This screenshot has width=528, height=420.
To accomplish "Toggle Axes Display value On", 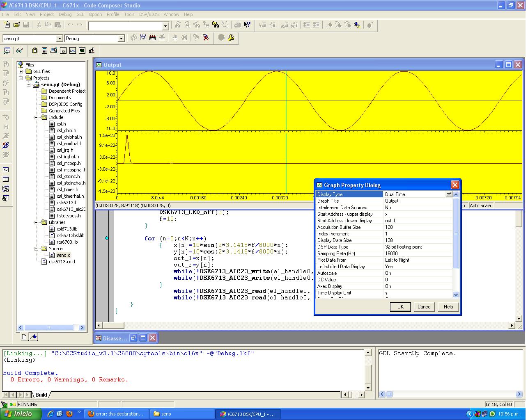I will pos(418,286).
